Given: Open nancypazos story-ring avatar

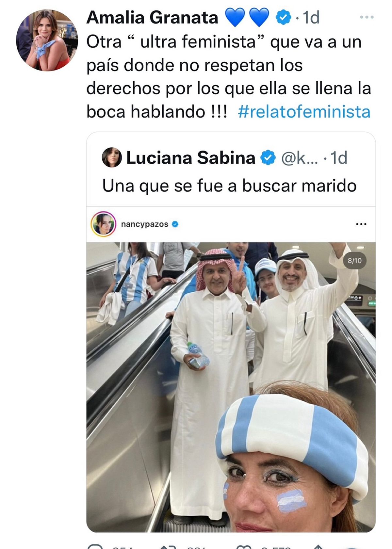Looking at the screenshot, I should pos(103,224).
